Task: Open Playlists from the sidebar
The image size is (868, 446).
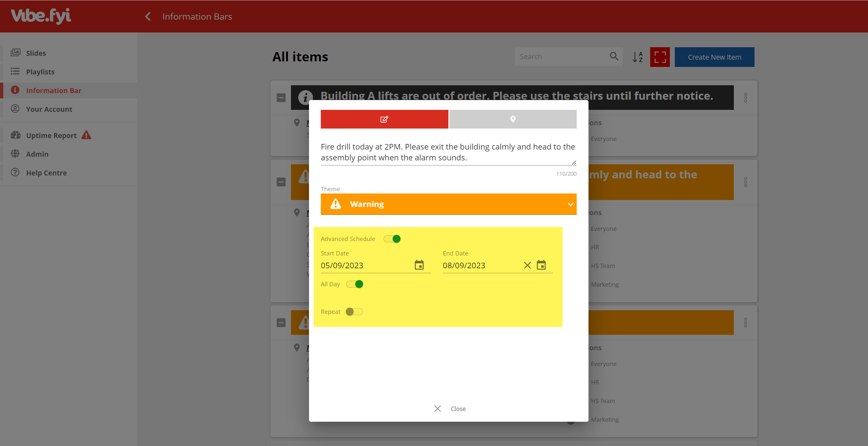Action: (x=40, y=72)
